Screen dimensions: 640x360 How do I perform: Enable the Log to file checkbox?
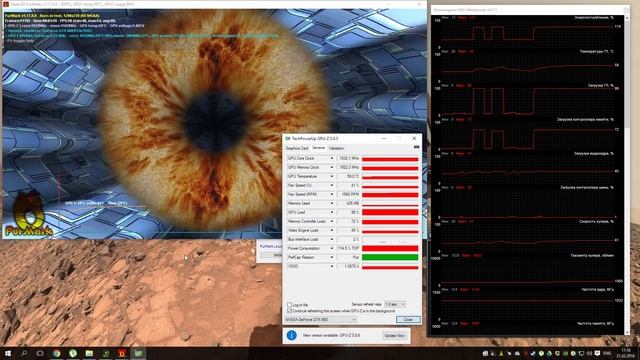(x=289, y=305)
